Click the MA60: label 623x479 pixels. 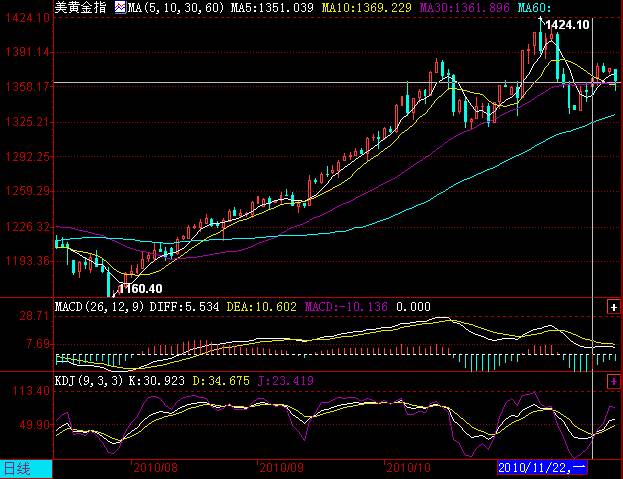(x=534, y=8)
